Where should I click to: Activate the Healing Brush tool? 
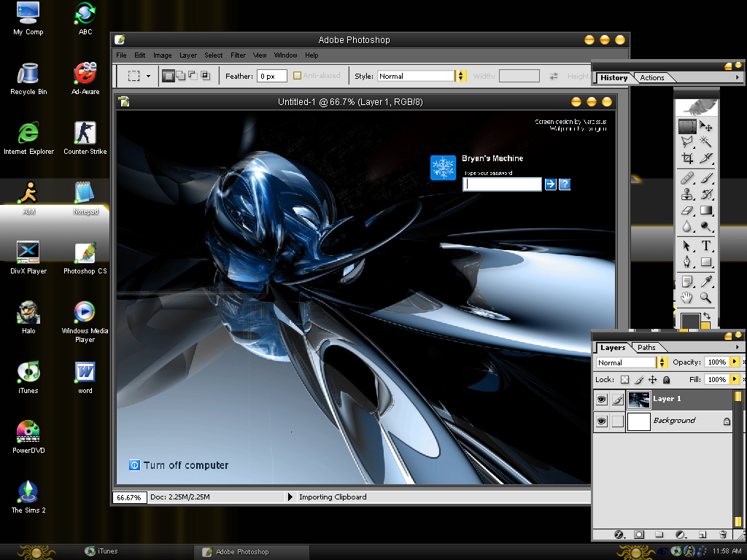pos(686,177)
